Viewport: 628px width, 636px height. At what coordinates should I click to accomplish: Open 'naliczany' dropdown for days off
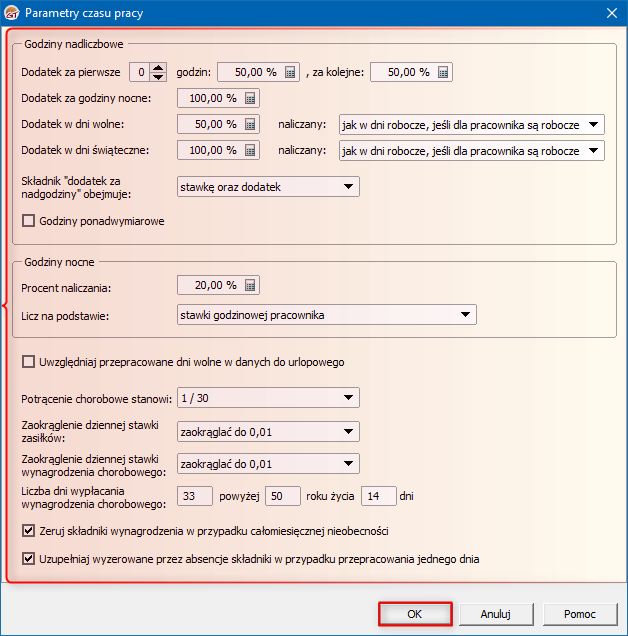[x=594, y=125]
